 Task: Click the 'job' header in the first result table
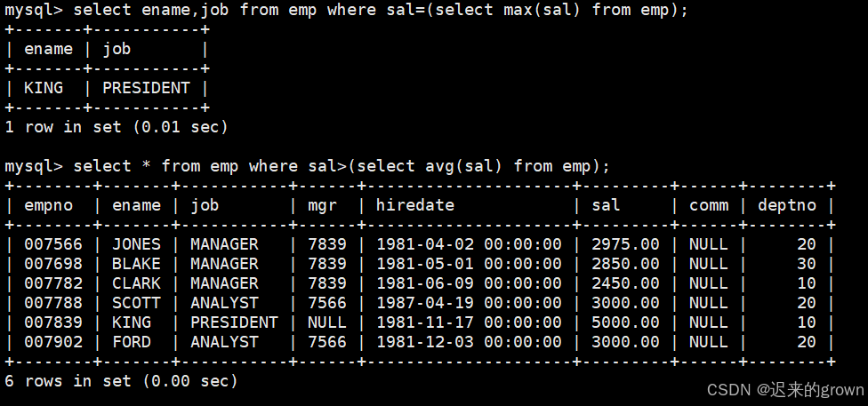[117, 49]
